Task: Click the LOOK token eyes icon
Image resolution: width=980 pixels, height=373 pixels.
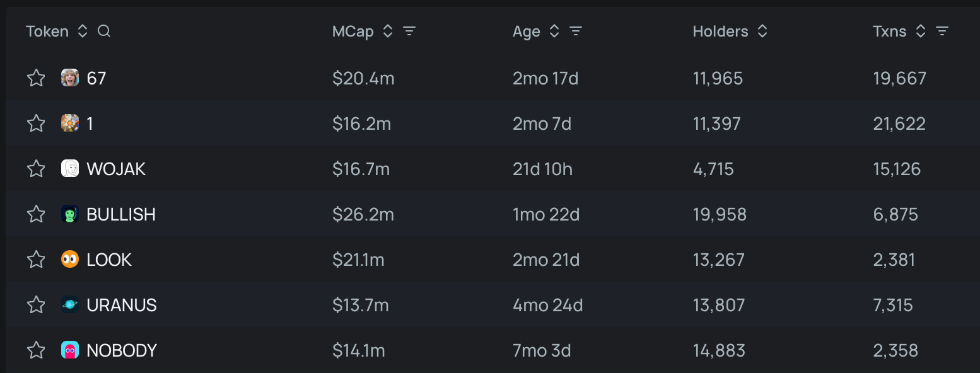Action: [x=70, y=260]
